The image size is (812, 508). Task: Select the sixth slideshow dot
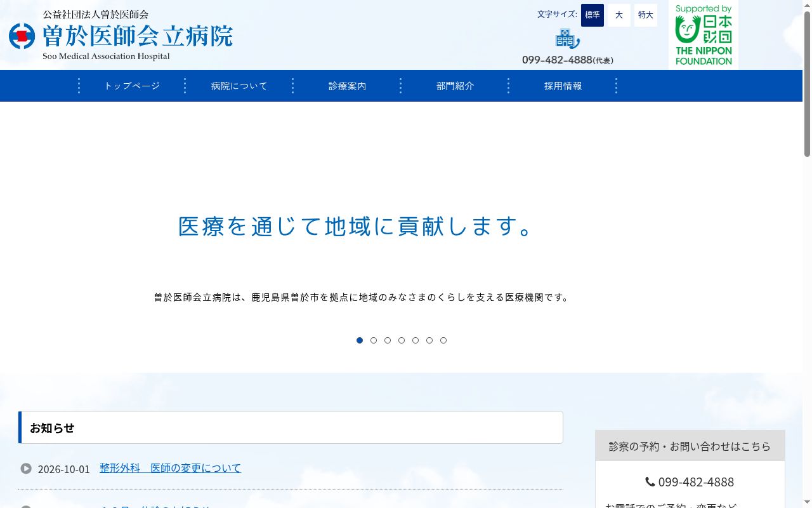click(429, 340)
